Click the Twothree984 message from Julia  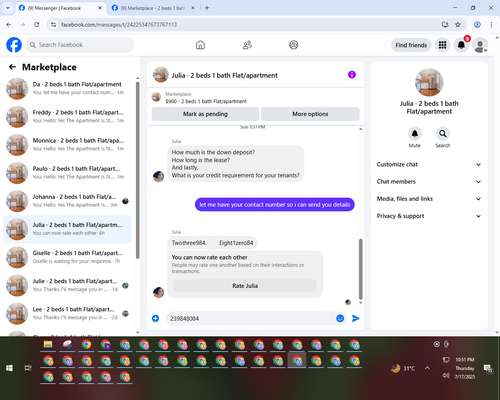click(x=212, y=243)
